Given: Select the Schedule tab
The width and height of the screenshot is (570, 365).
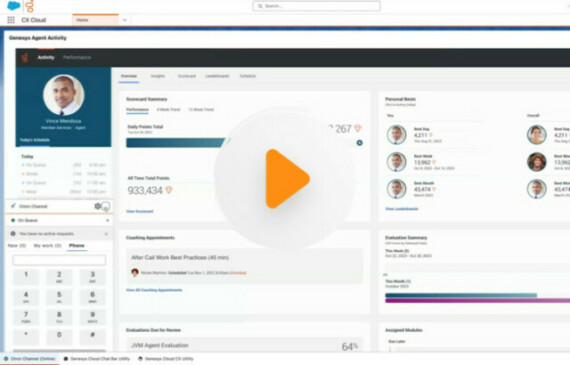Looking at the screenshot, I should tap(248, 76).
